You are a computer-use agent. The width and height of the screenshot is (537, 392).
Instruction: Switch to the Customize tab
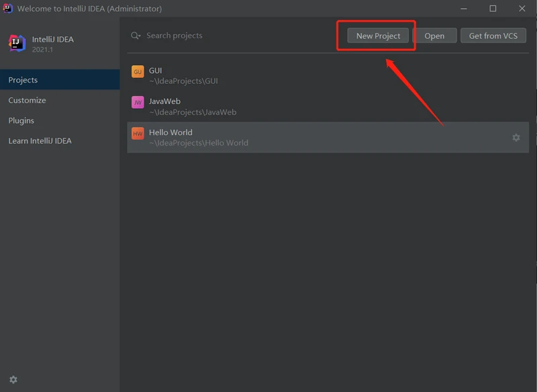(x=27, y=100)
